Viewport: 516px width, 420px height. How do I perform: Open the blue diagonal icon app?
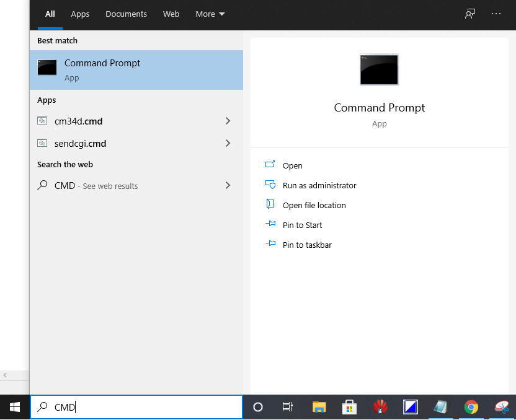[411, 407]
